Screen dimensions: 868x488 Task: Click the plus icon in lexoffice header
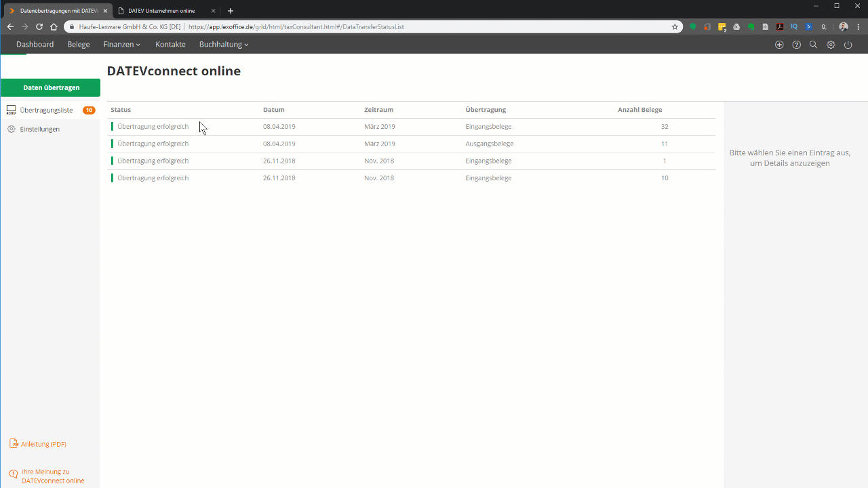[x=779, y=45]
